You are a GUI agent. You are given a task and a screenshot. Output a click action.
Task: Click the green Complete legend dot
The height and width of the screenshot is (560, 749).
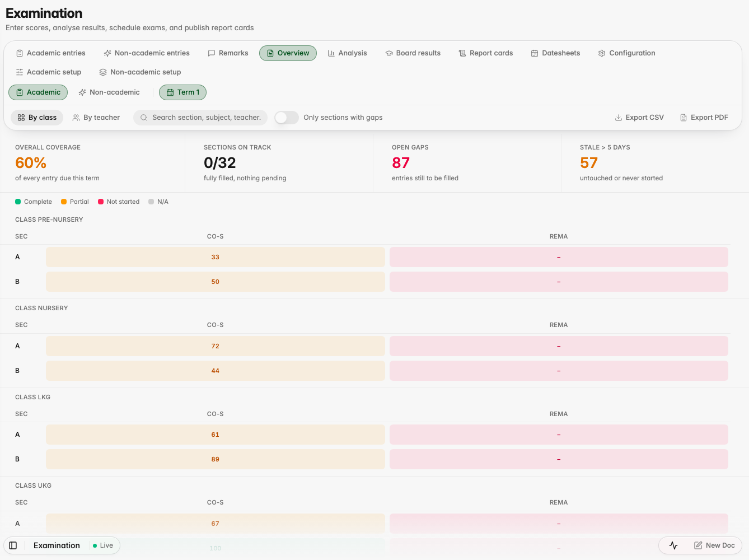point(18,202)
